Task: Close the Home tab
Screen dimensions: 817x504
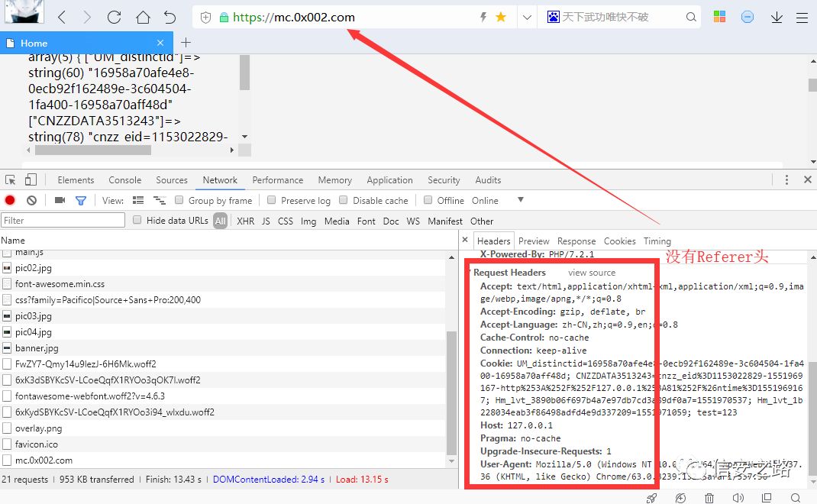Action: pos(160,43)
